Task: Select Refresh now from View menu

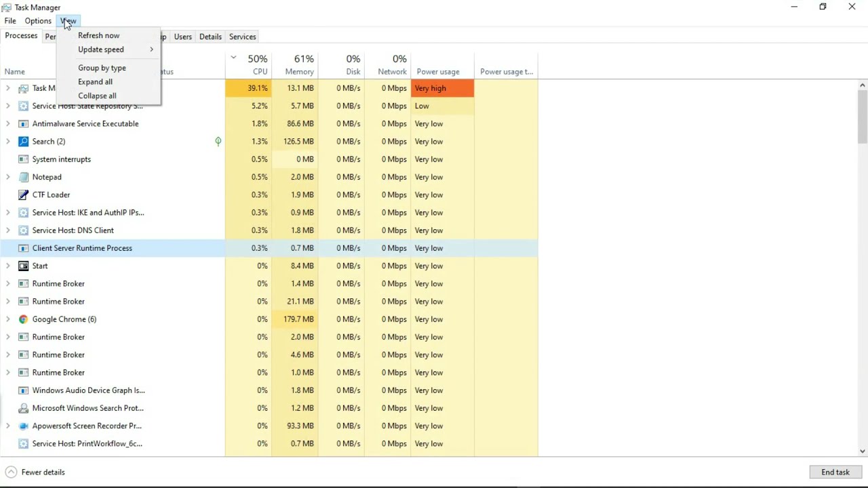Action: (108, 35)
